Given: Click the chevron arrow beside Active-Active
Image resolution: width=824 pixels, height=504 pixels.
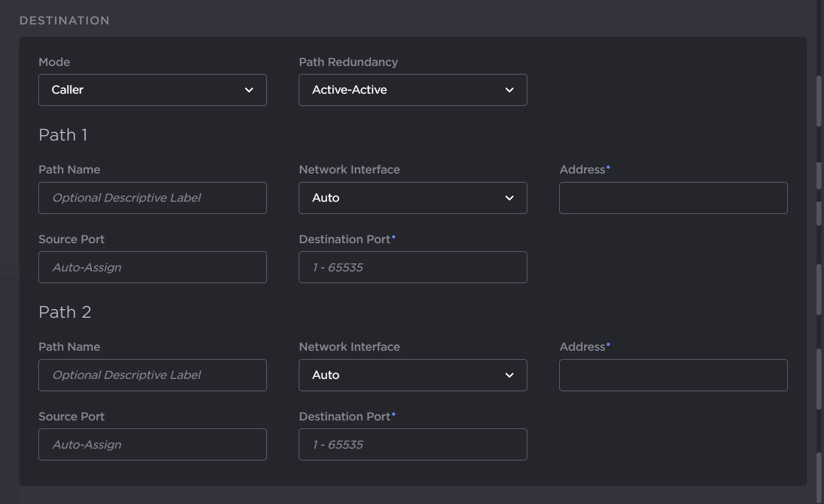Looking at the screenshot, I should (x=509, y=90).
